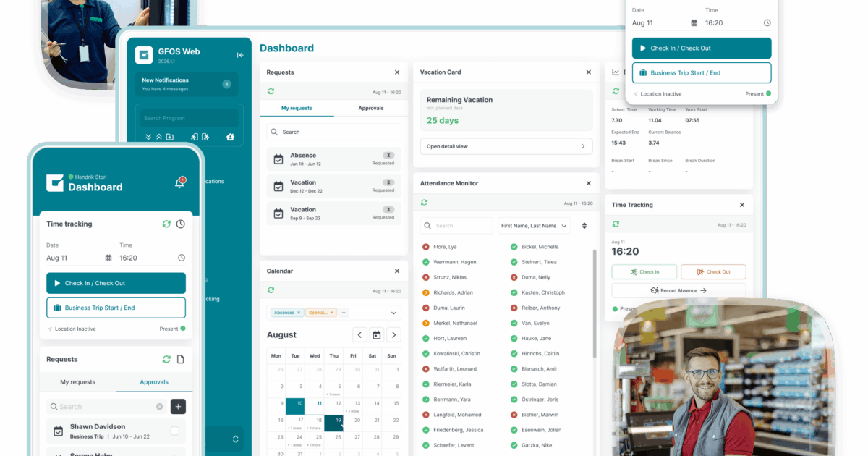Tick the checkbox for Shawn Davidson's Business Trip
Screen dimensions: 868x456
174,431
